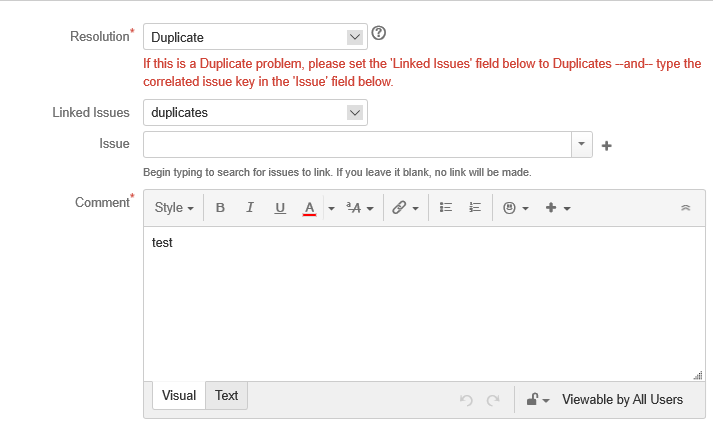The height and width of the screenshot is (433, 713).
Task: Click the Comment field label
Action: (102, 202)
